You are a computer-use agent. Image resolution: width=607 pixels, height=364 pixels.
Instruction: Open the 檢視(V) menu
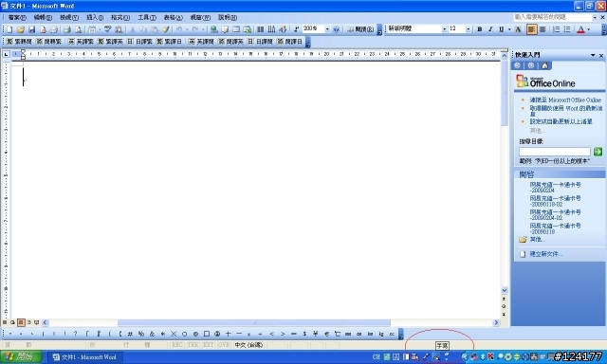pyautogui.click(x=69, y=17)
